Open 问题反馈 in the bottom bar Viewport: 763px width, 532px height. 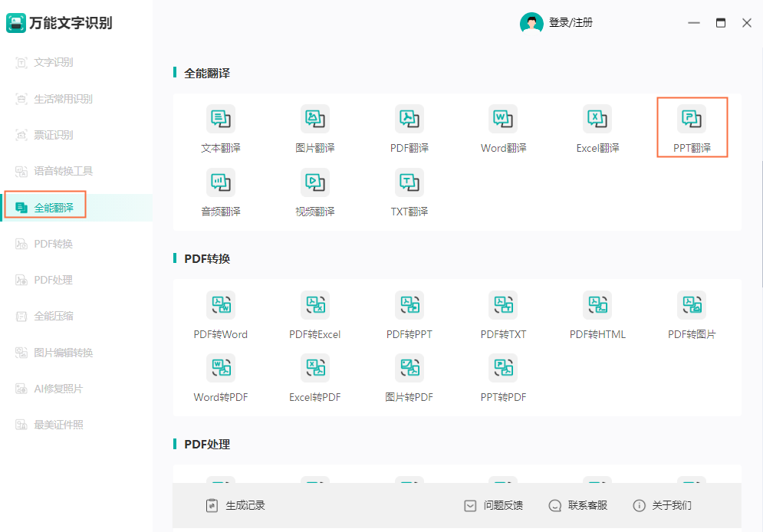(x=493, y=505)
